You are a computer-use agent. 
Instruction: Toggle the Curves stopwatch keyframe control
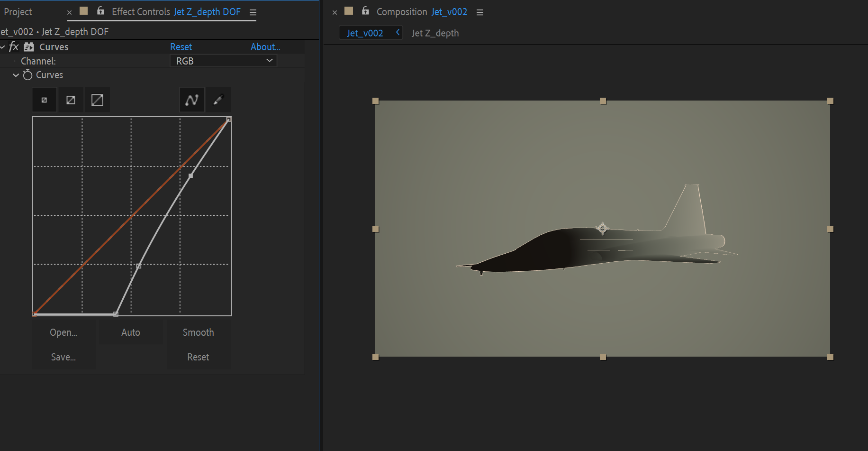(x=28, y=75)
